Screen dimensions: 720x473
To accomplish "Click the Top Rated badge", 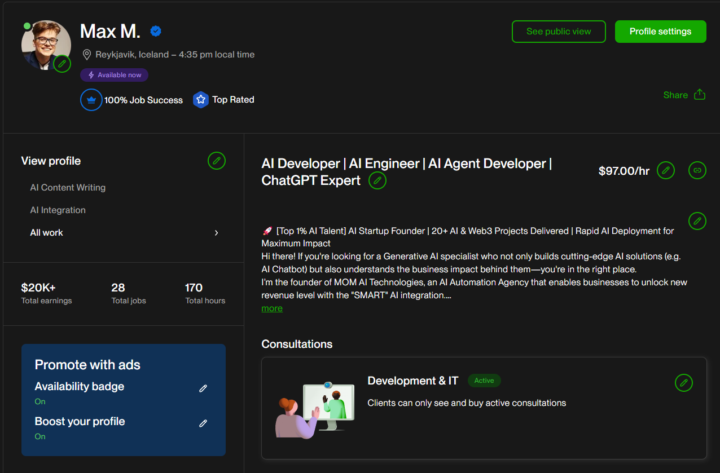I will (x=224, y=100).
